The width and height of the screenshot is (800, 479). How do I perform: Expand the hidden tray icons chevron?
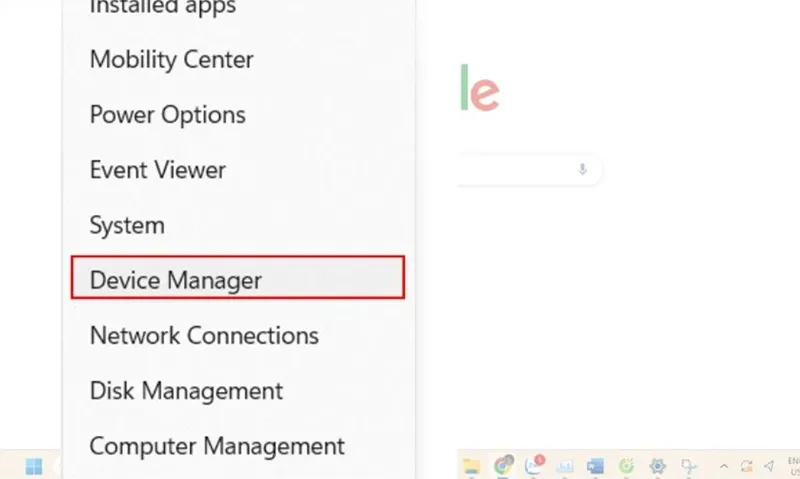(723, 466)
